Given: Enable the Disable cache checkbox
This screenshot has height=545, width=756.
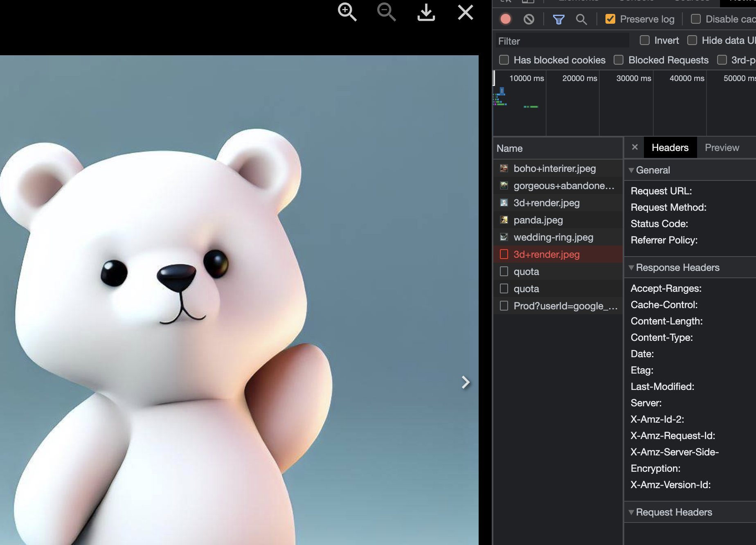Looking at the screenshot, I should click(x=695, y=19).
